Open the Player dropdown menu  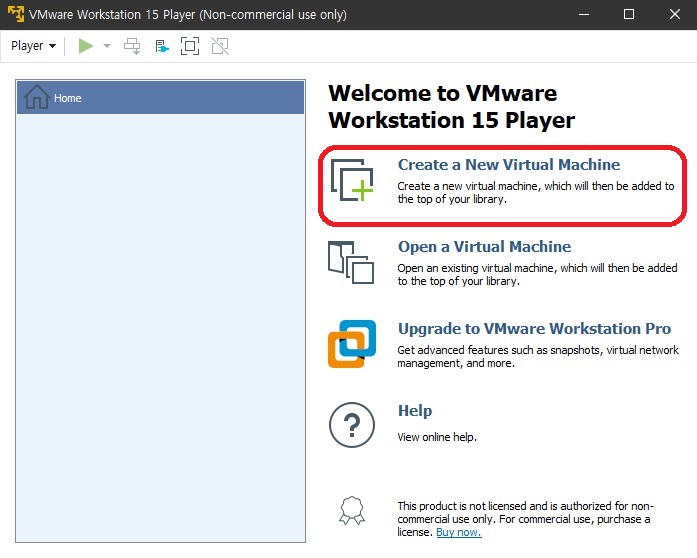[x=33, y=46]
